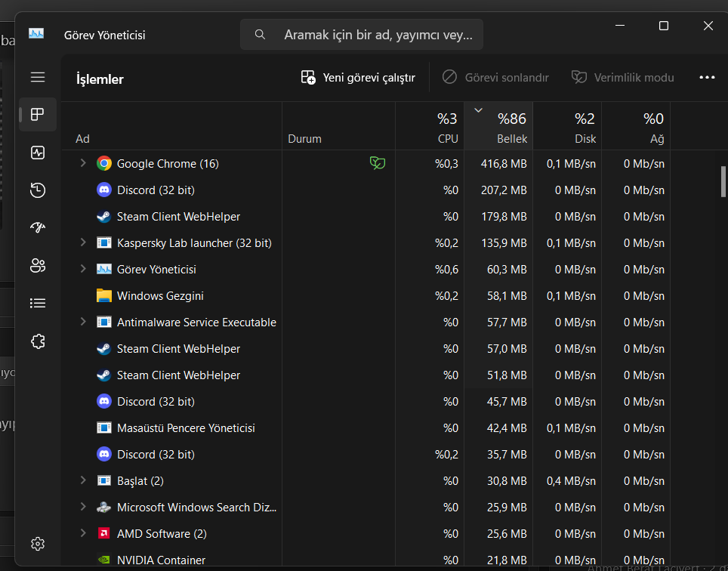Click the Antimalware Service Executable icon
Image resolution: width=728 pixels, height=571 pixels.
[104, 323]
